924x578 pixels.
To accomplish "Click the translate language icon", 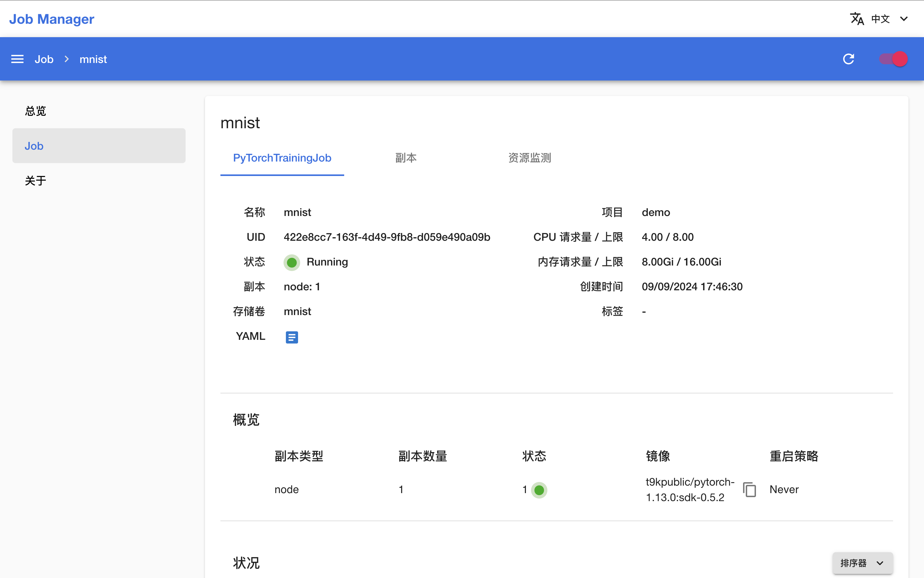I will coord(857,19).
